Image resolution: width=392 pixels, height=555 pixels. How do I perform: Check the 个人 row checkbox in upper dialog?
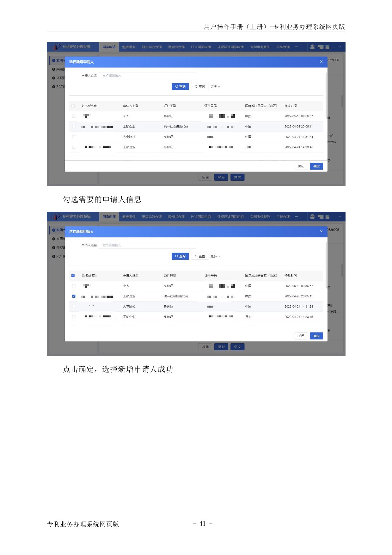coord(74,116)
